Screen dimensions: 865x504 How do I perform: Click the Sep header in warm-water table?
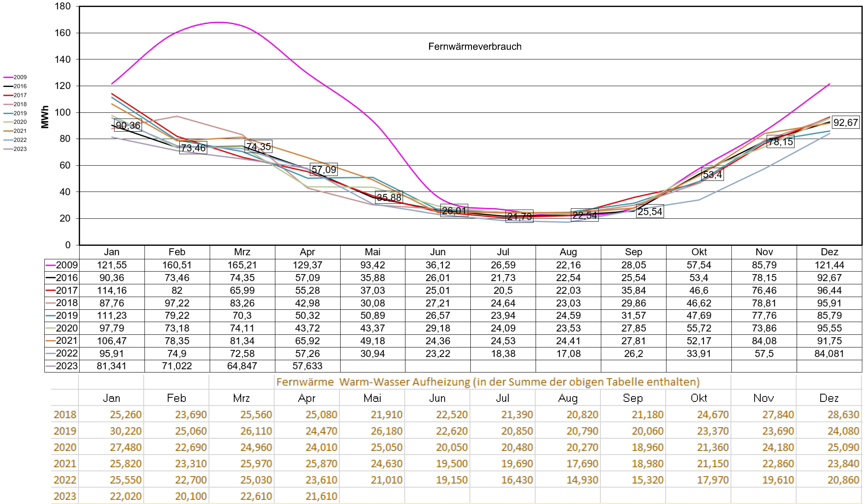pyautogui.click(x=633, y=398)
